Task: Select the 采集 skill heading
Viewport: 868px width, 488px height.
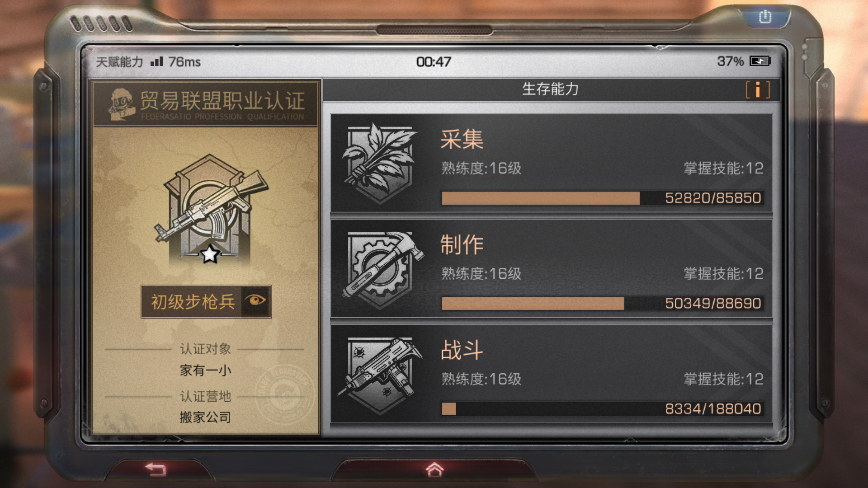Action: point(462,139)
